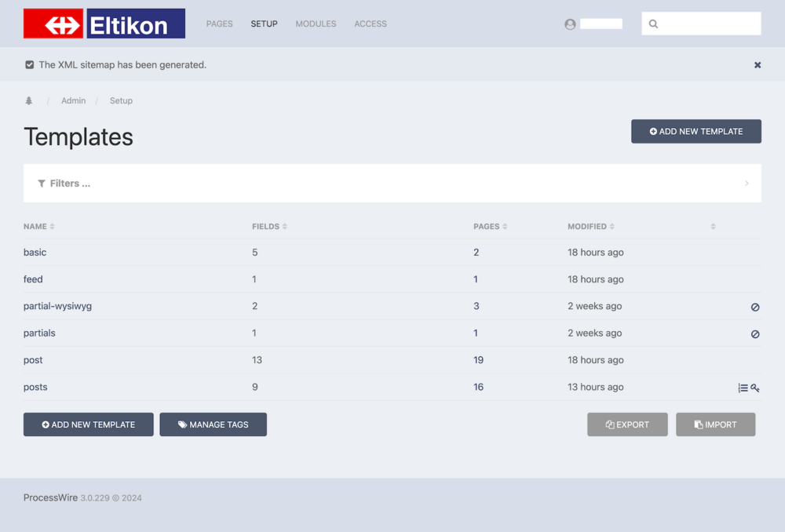Image resolution: width=785 pixels, height=532 pixels.
Task: Dismiss the XML sitemap notification
Action: [758, 65]
